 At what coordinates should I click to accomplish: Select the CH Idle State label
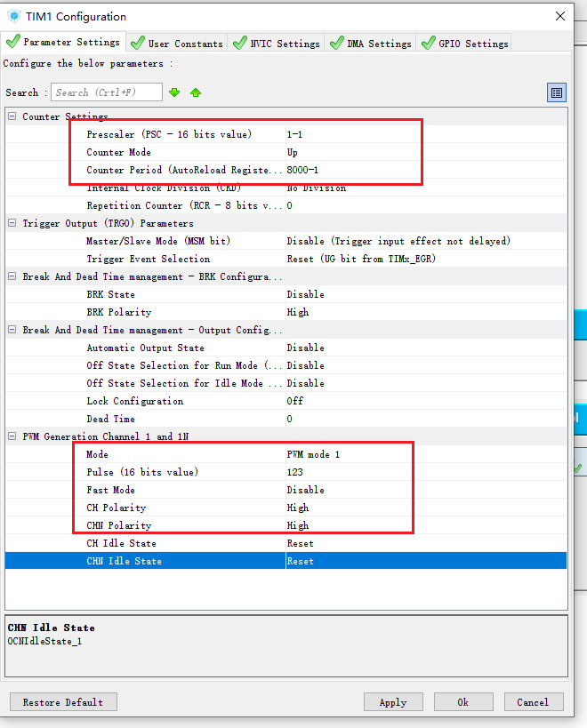(x=121, y=543)
